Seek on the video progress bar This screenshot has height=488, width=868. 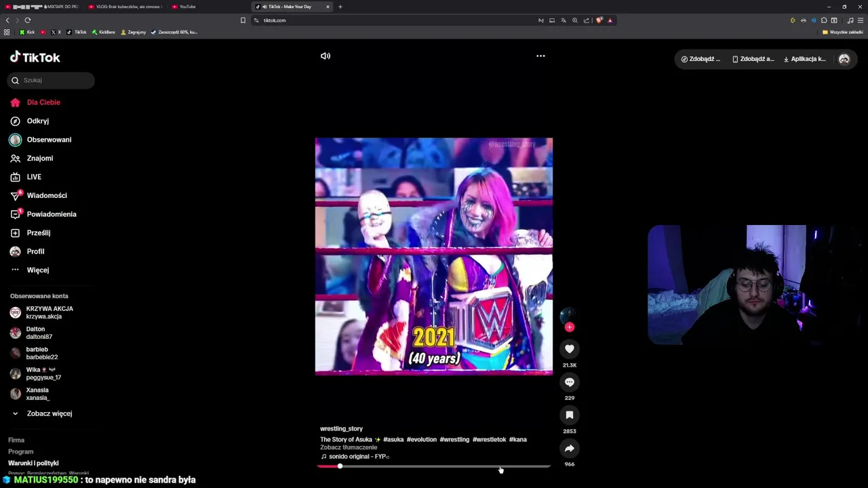[x=434, y=466]
